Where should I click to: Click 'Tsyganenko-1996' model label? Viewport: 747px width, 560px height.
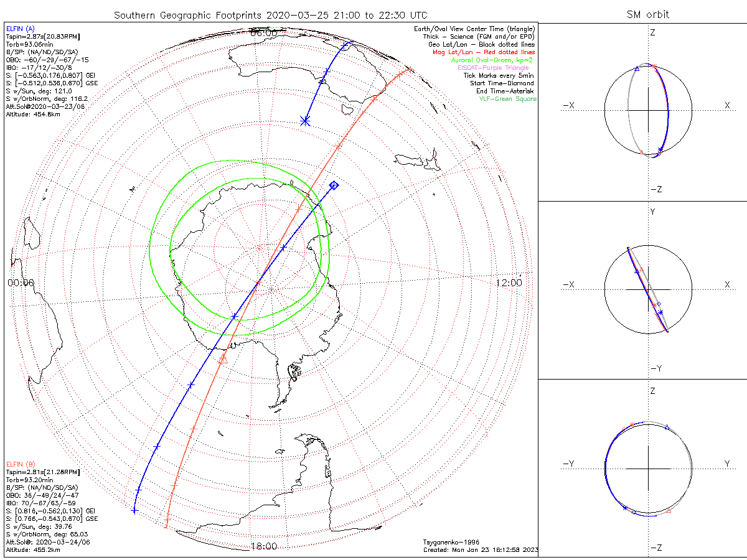451,542
